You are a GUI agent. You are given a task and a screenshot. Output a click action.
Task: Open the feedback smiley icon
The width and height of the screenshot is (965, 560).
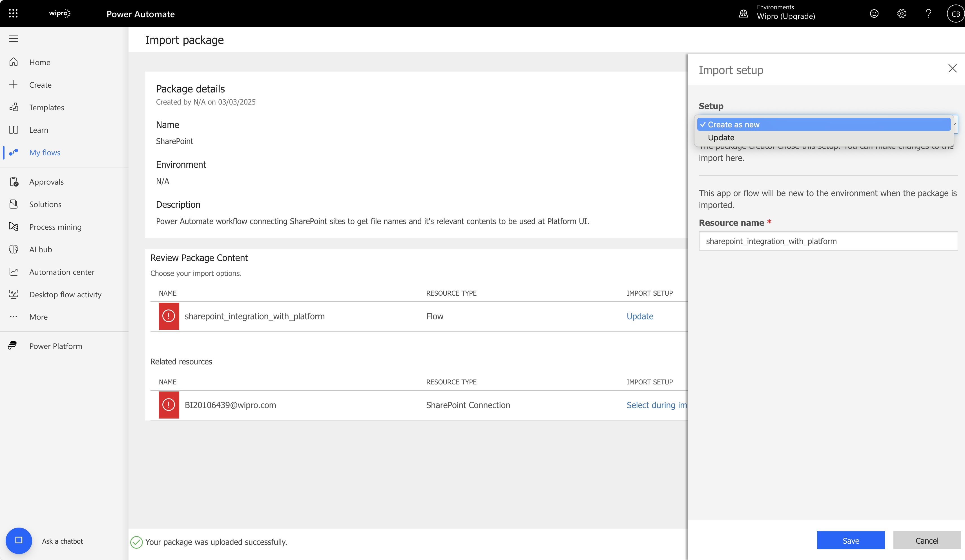pos(874,14)
